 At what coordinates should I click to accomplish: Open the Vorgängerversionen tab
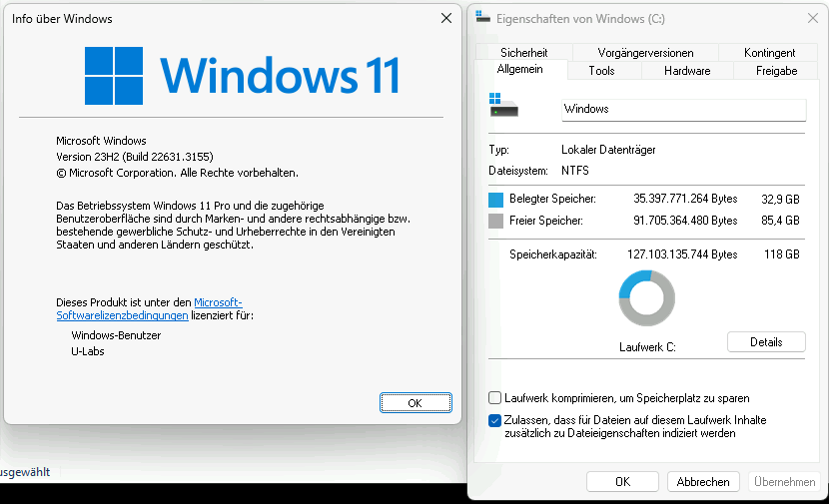pos(645,52)
